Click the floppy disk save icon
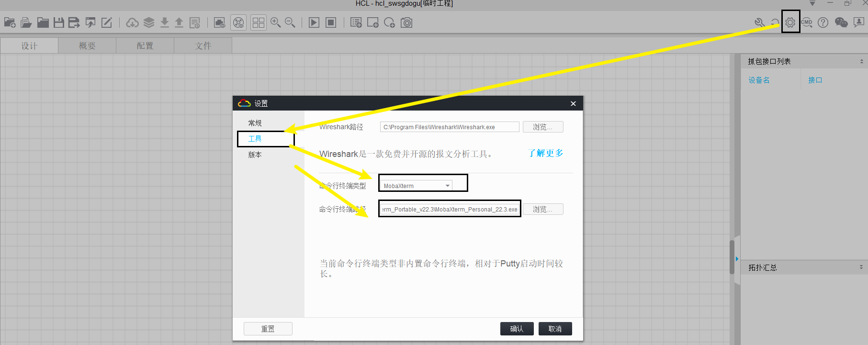Screen dimensions: 868x345 pos(59,22)
